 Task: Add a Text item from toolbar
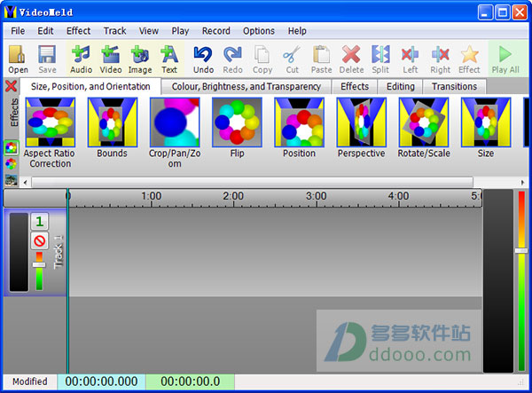[x=169, y=59]
